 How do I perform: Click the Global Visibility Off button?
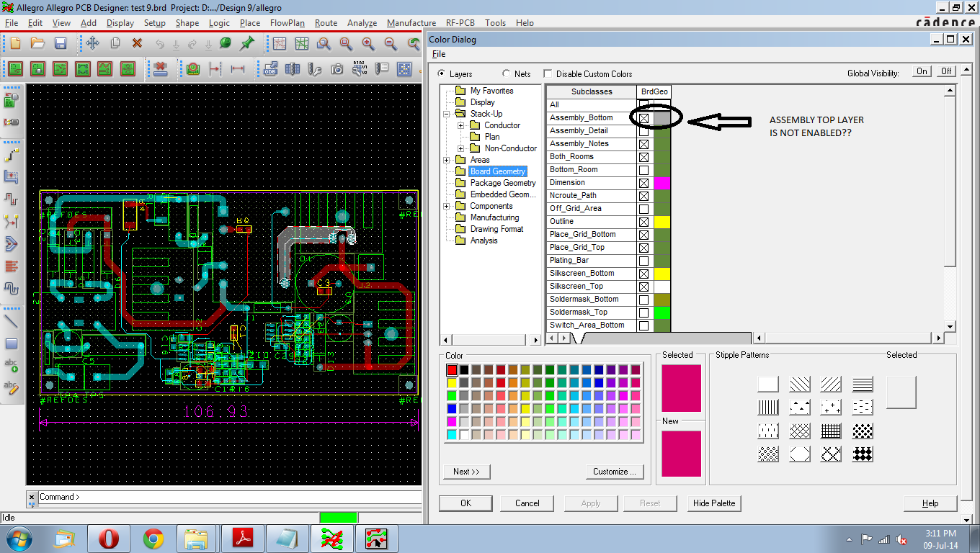pyautogui.click(x=946, y=71)
